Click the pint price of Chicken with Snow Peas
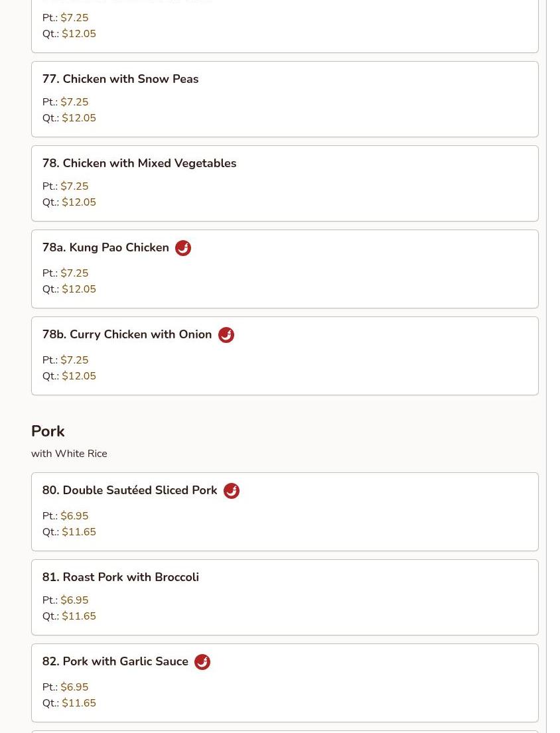The image size is (560, 733). point(74,102)
